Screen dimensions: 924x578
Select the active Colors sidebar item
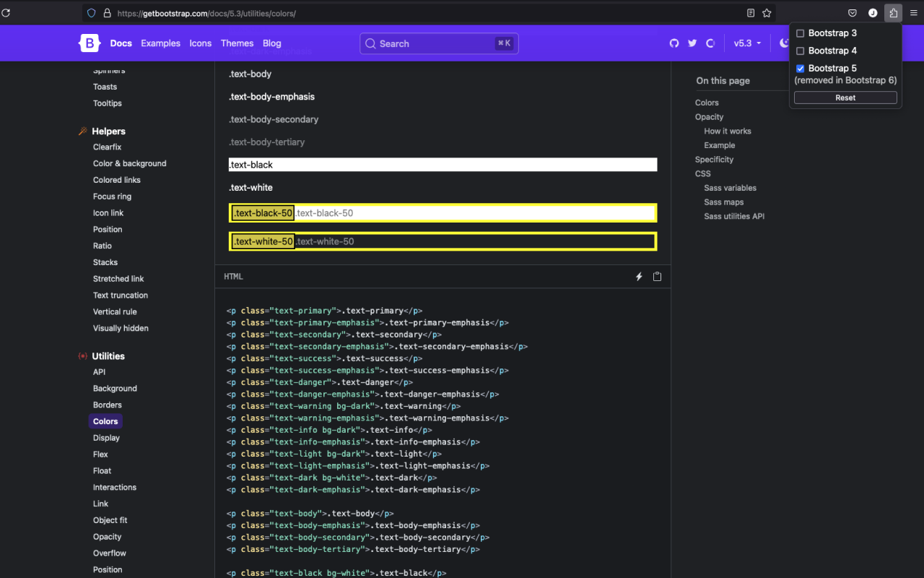[x=105, y=421]
